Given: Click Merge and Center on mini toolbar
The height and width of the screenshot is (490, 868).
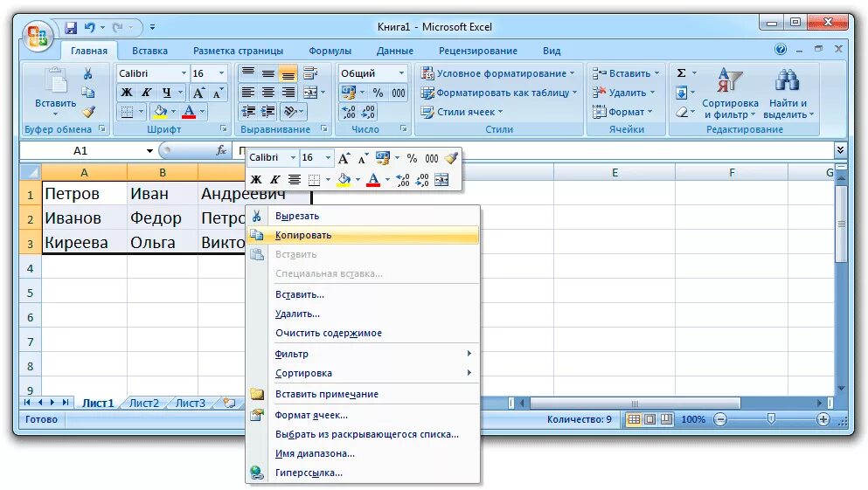Looking at the screenshot, I should coord(441,180).
